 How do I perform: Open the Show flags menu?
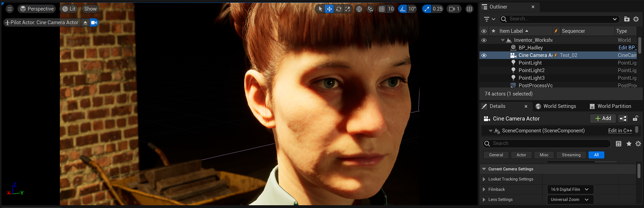pos(90,9)
